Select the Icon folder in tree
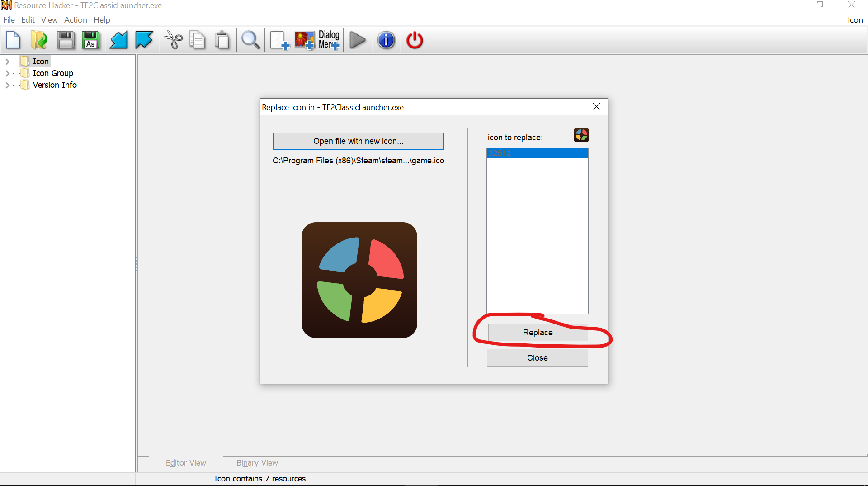The height and width of the screenshot is (486, 868). click(x=35, y=62)
